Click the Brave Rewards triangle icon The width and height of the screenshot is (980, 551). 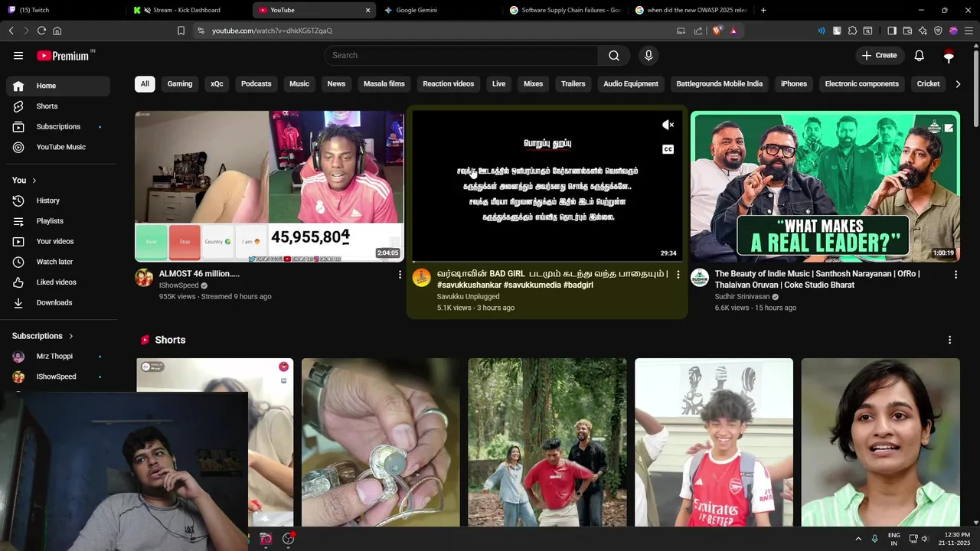[733, 31]
